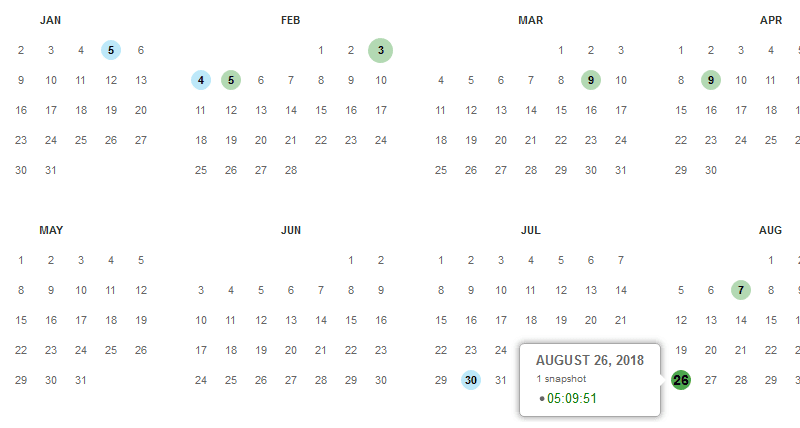Select the March 9 snapshot date
This screenshot has height=428, width=800.
click(x=591, y=80)
